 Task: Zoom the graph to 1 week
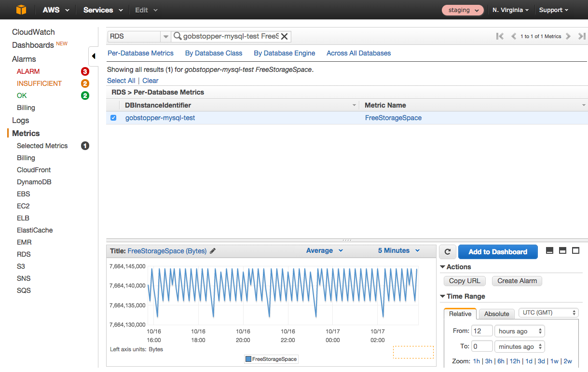(x=554, y=361)
